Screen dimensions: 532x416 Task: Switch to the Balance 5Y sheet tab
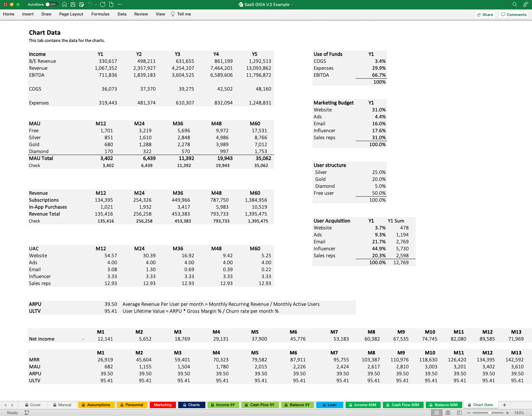coord(297,405)
